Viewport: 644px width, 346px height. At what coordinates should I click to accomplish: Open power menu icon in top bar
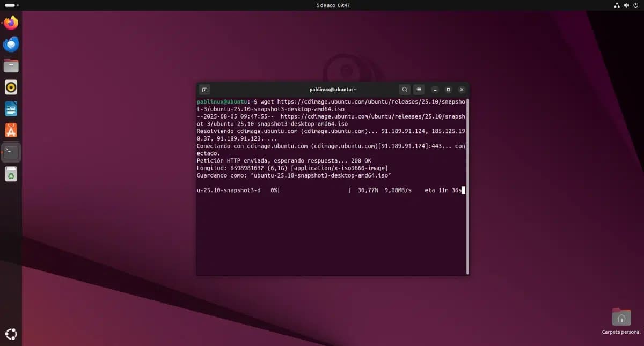tap(636, 5)
